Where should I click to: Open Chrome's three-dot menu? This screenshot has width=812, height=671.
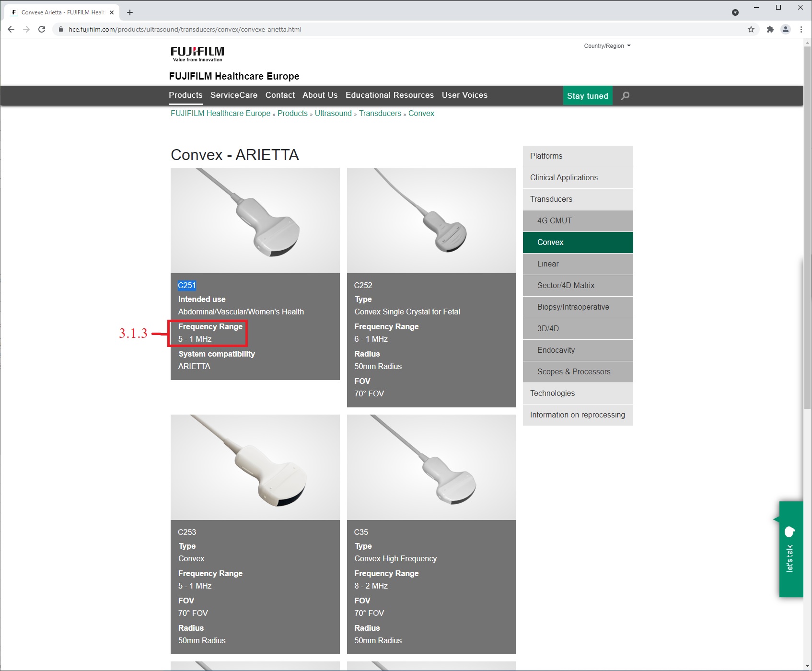pyautogui.click(x=801, y=29)
